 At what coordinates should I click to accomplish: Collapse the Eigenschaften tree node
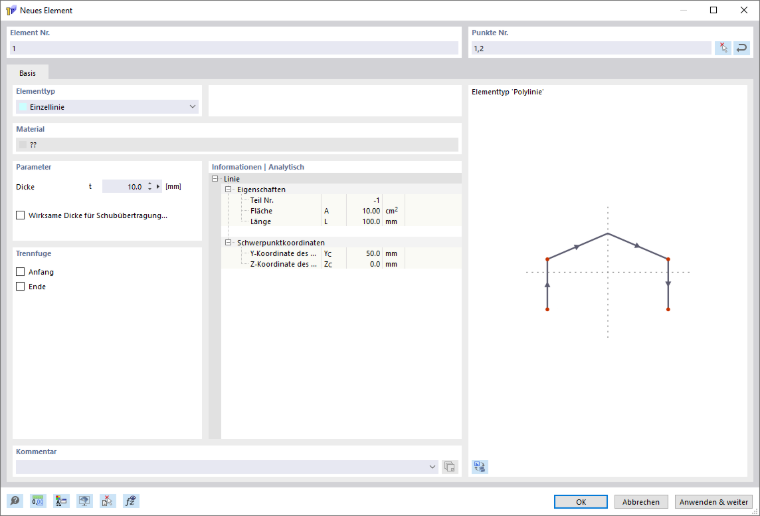coord(228,189)
